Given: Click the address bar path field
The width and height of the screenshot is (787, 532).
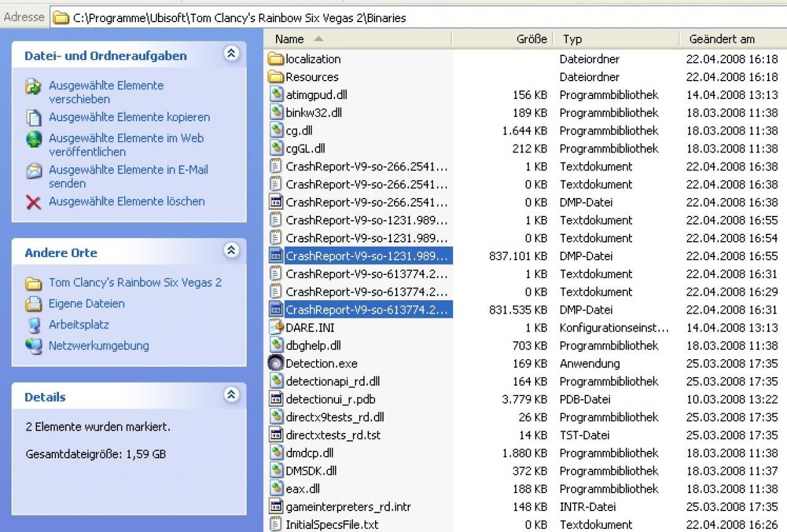Looking at the screenshot, I should point(418,17).
